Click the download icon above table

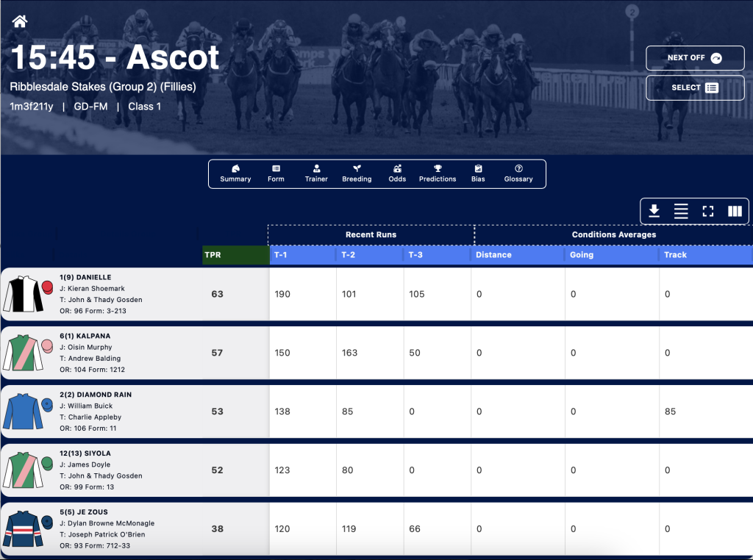654,211
